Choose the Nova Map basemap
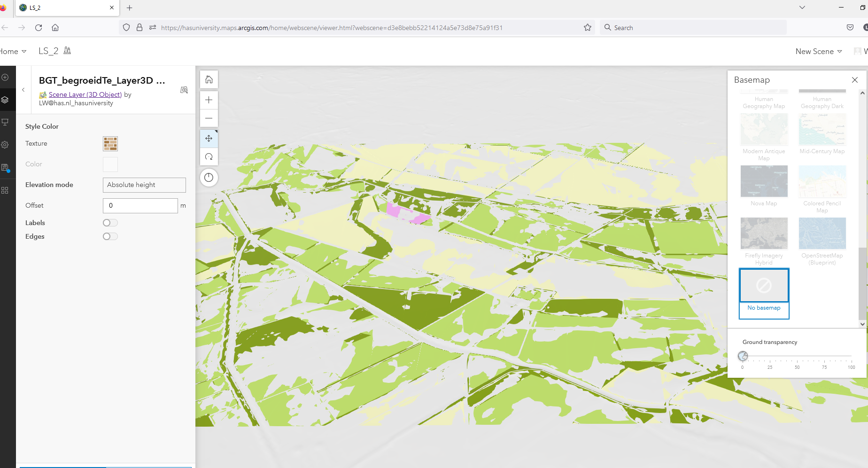 [x=764, y=181]
